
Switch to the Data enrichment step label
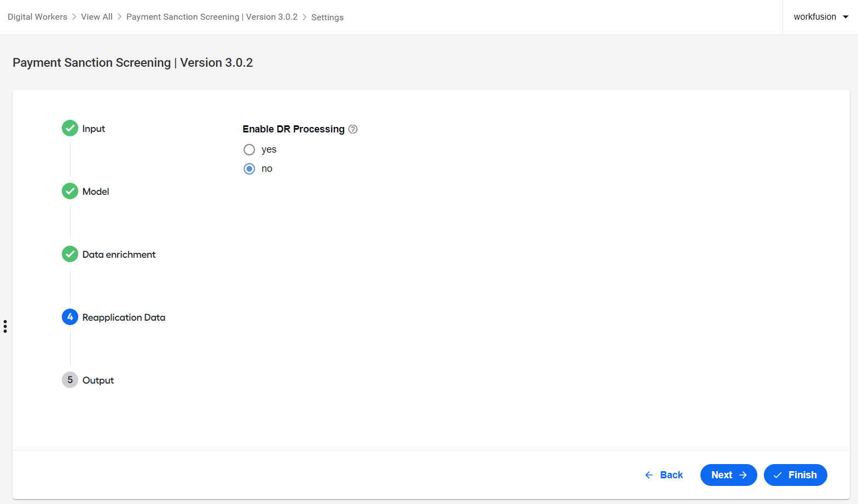[x=119, y=254]
